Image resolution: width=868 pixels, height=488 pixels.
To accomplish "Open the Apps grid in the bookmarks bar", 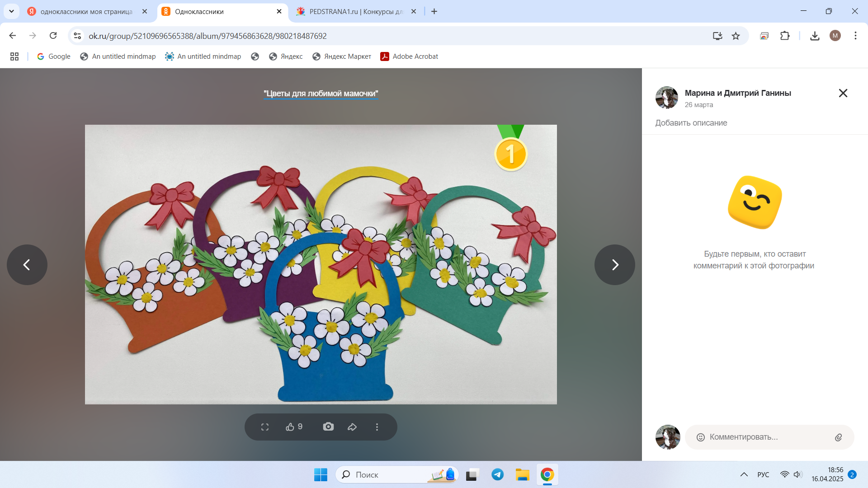I will (x=14, y=56).
